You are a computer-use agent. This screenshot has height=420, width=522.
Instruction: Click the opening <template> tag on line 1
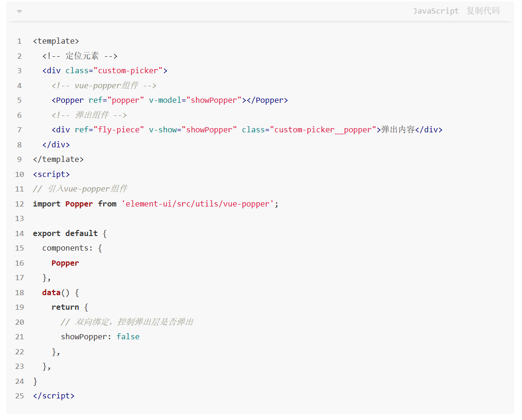pos(56,41)
